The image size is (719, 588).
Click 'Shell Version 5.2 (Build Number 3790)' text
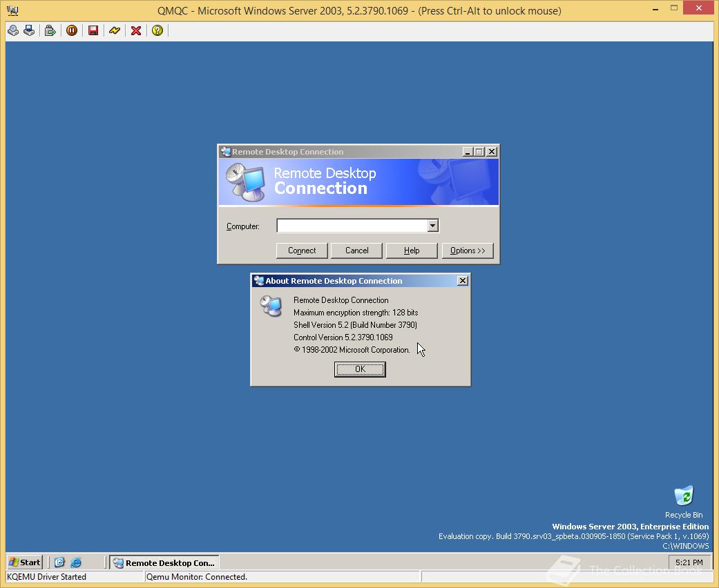click(x=356, y=325)
